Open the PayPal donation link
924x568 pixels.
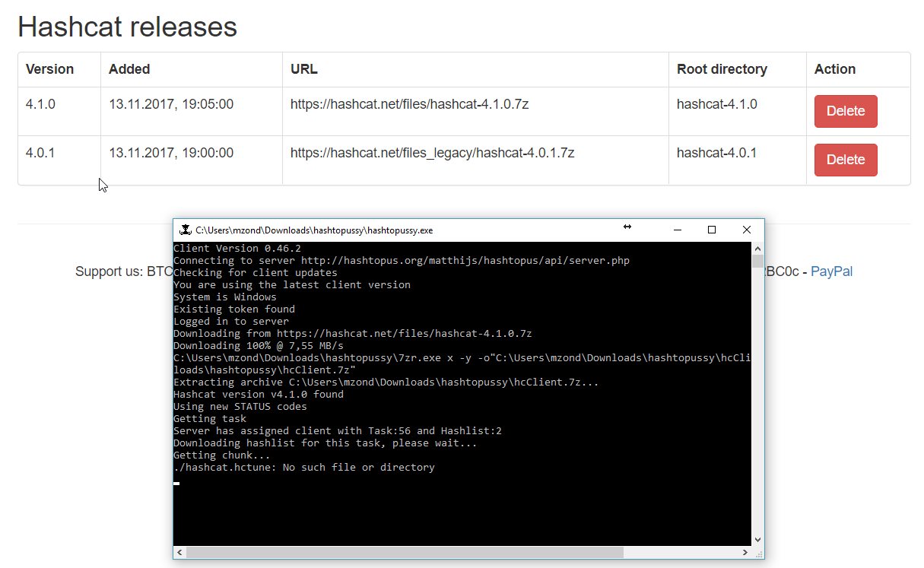tap(831, 271)
